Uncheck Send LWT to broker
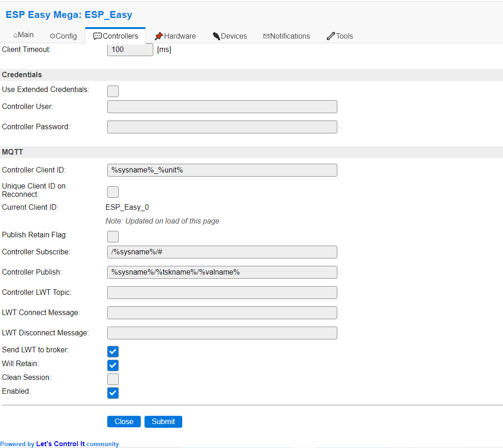 [113, 351]
